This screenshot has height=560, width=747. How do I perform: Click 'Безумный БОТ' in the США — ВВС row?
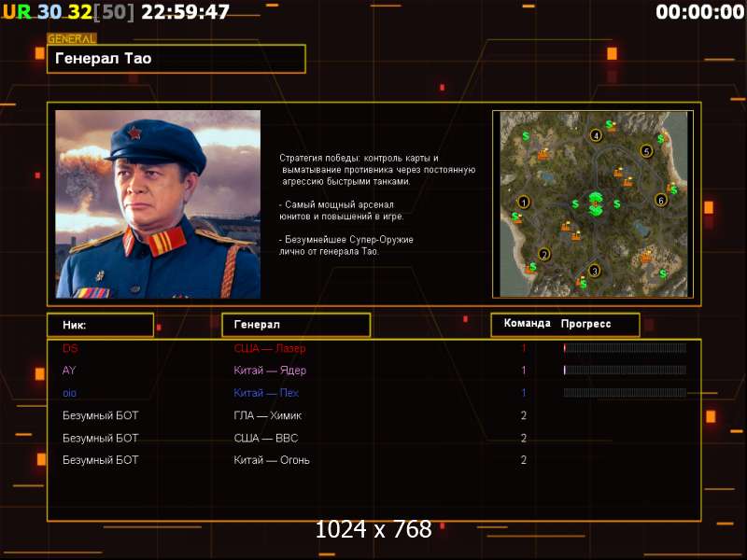point(101,438)
